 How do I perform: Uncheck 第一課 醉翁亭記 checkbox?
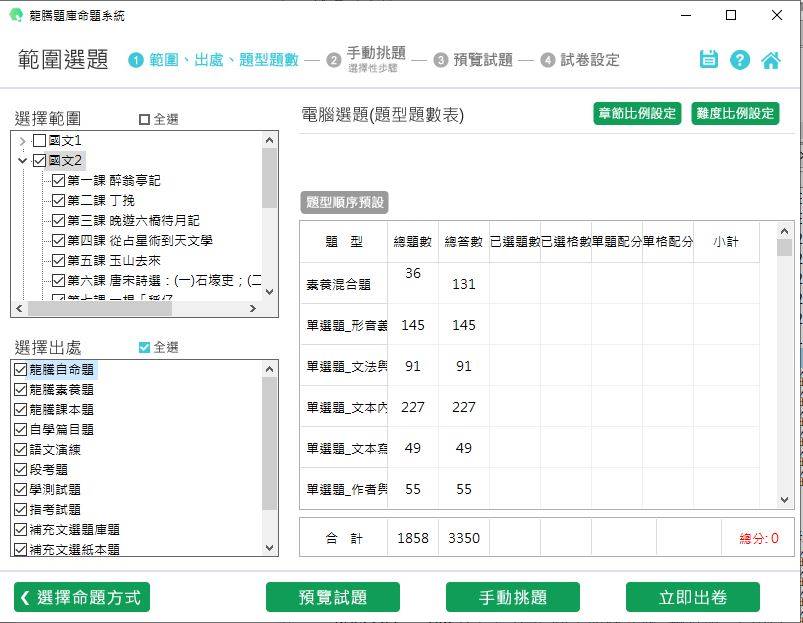point(58,180)
